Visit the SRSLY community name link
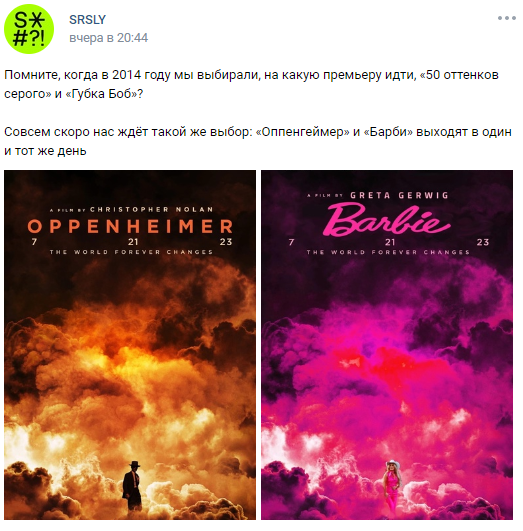523x531 pixels. pos(87,20)
